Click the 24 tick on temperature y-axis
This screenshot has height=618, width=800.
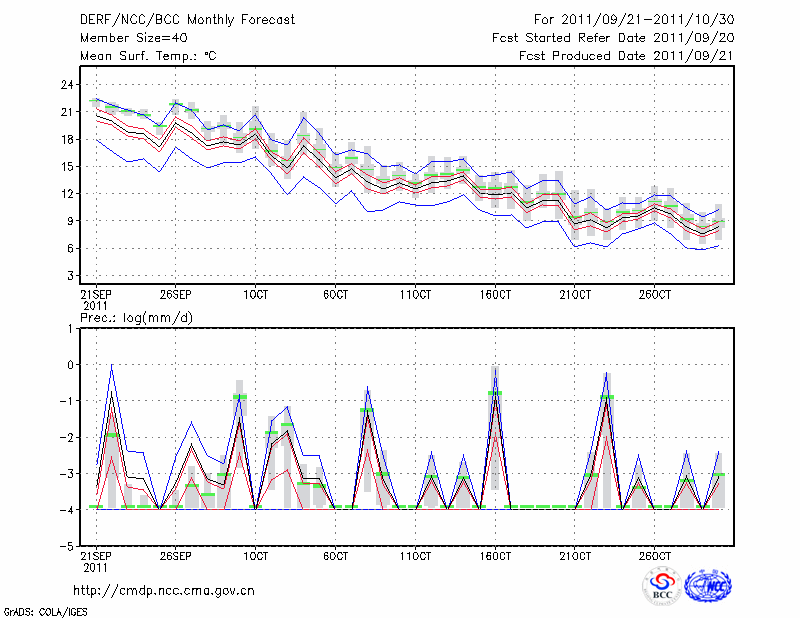point(67,85)
